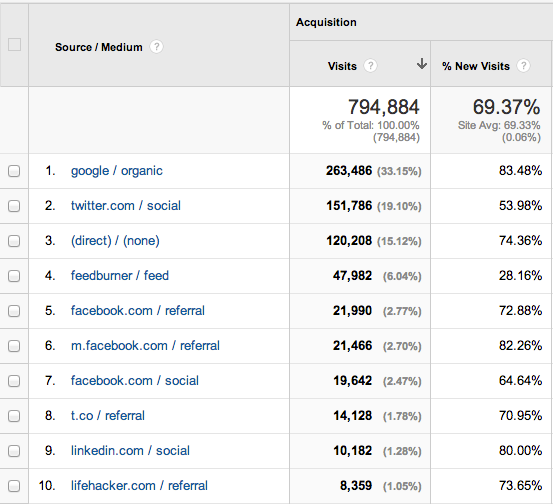This screenshot has height=504, width=553.
Task: Open the google / organic link
Action: 117,171
